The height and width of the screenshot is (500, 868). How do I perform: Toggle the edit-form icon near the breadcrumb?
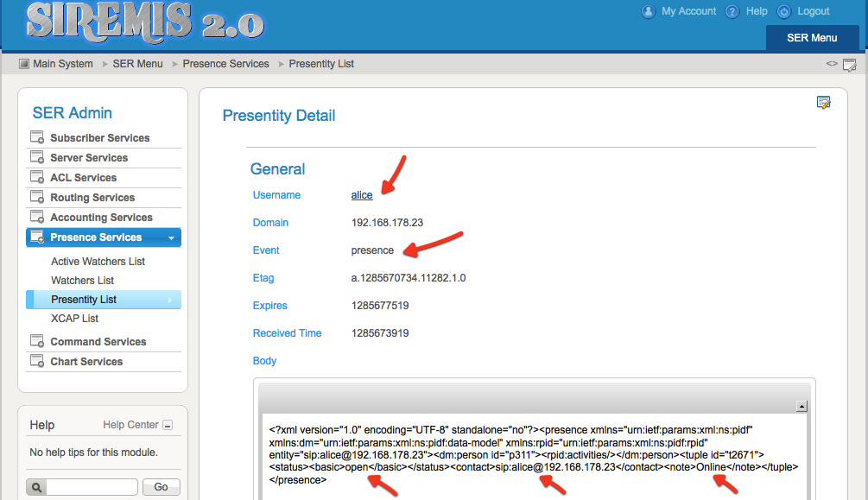[x=849, y=64]
